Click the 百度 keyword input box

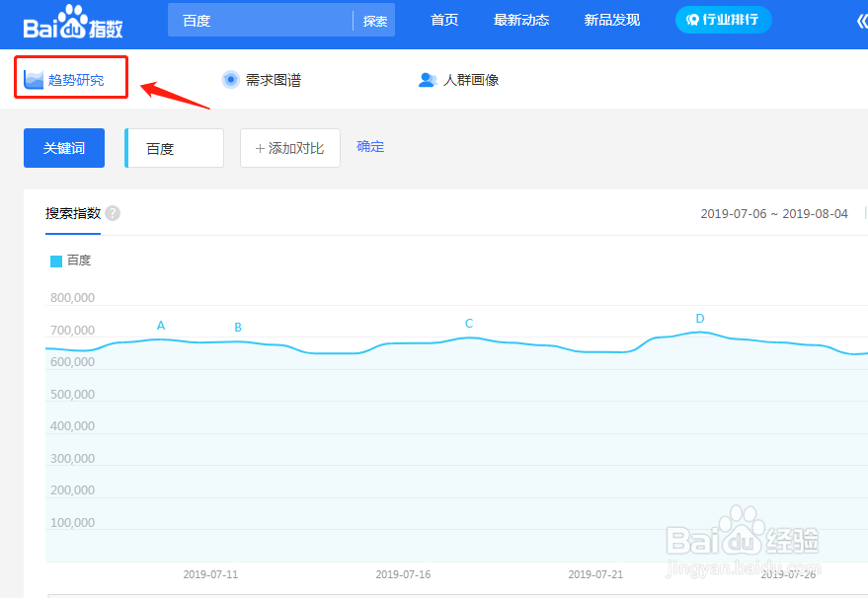pos(175,148)
